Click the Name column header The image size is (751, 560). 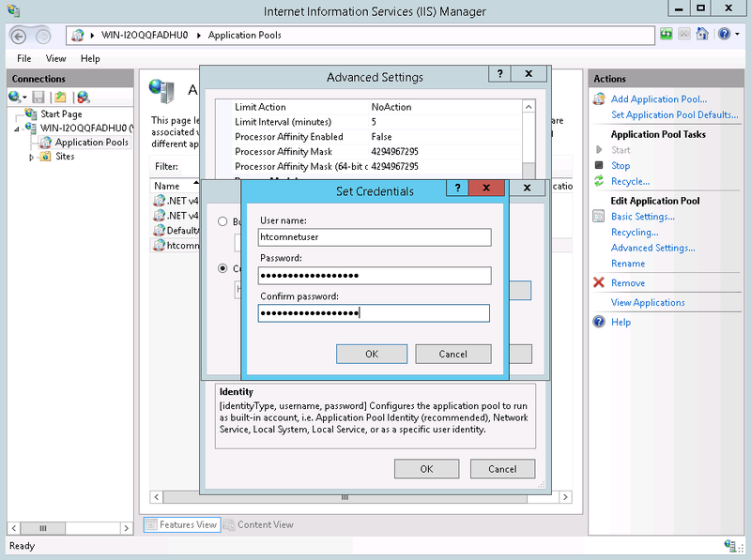pos(167,186)
